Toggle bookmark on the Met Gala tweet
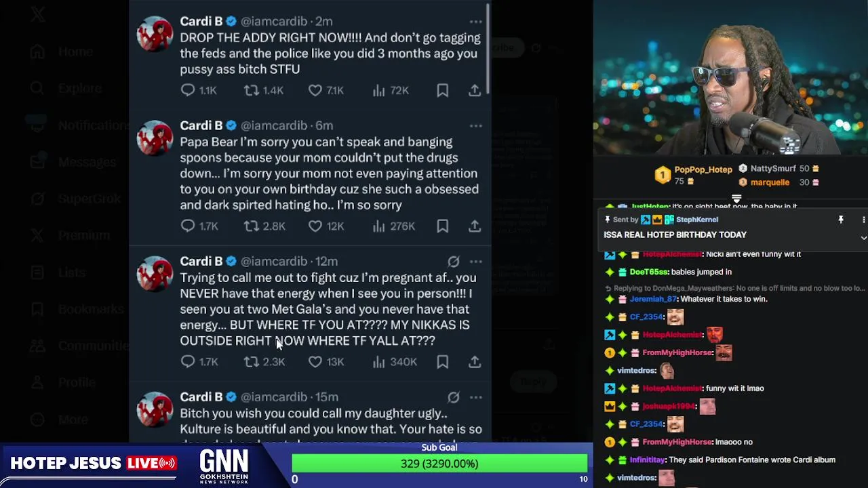 click(442, 361)
